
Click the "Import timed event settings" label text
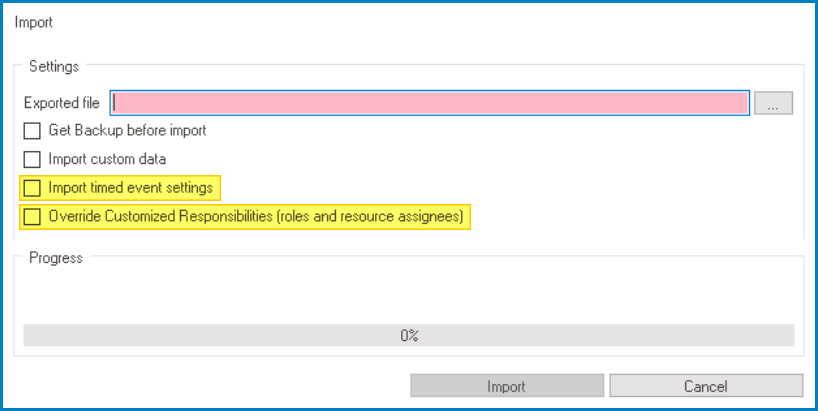click(x=130, y=187)
